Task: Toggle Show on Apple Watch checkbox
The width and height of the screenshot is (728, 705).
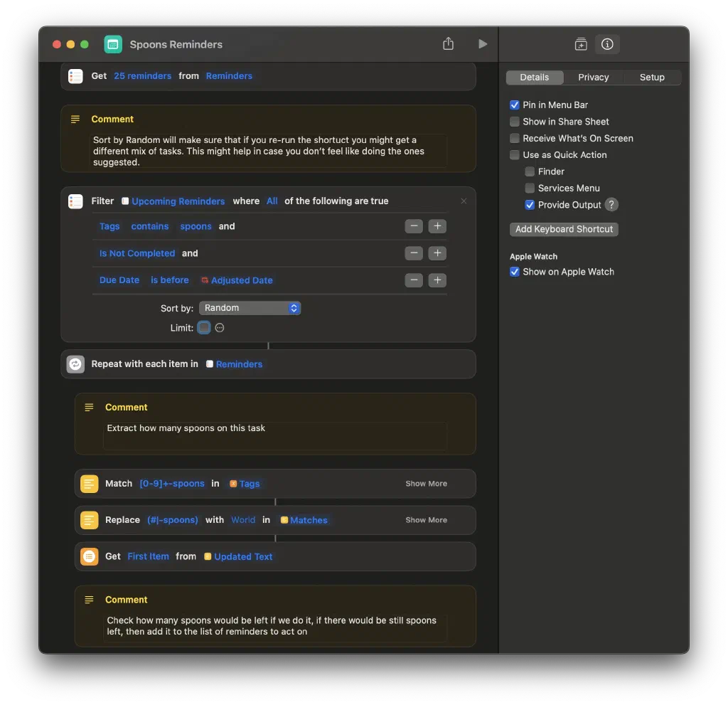Action: [x=515, y=272]
